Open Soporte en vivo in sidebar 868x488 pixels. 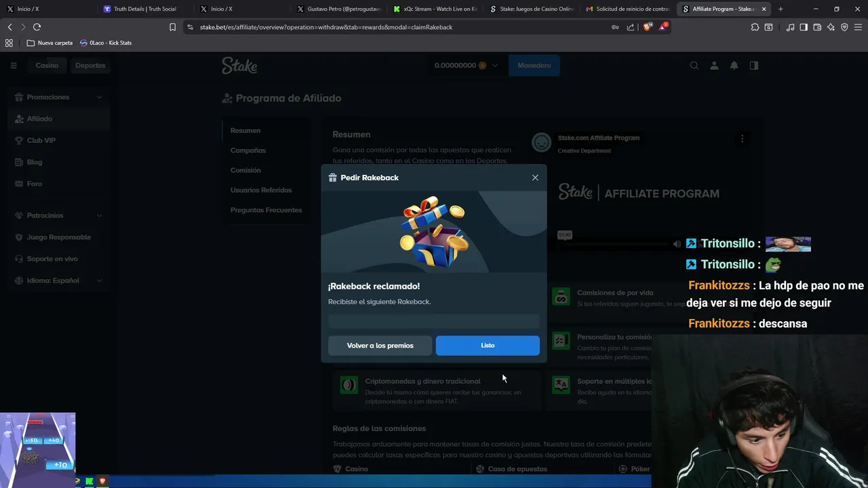click(59, 259)
